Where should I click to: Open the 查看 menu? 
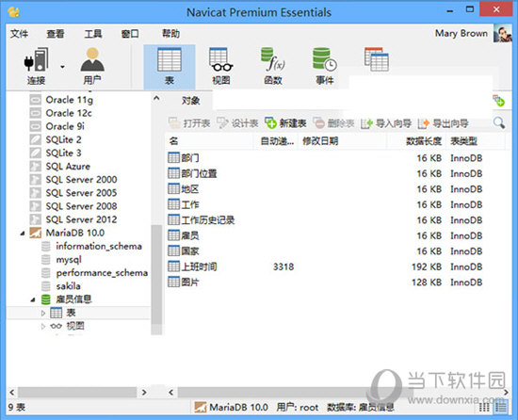click(x=56, y=33)
